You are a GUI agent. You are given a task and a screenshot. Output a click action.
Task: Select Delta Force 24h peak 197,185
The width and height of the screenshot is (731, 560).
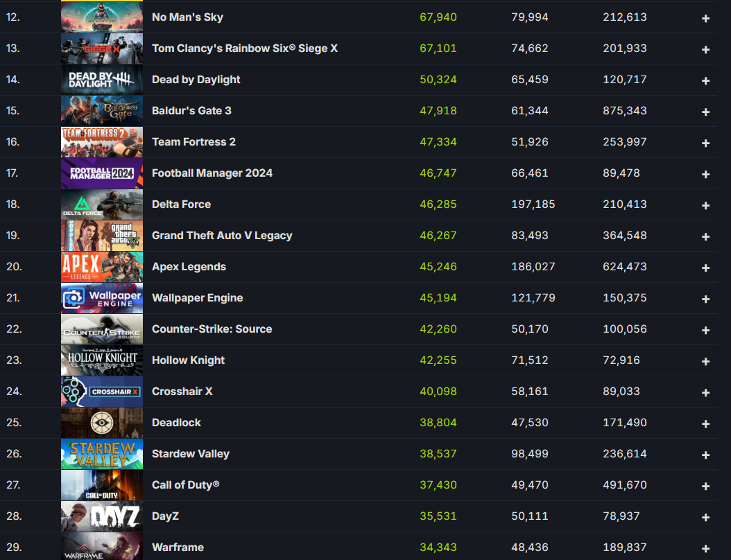pyautogui.click(x=533, y=204)
